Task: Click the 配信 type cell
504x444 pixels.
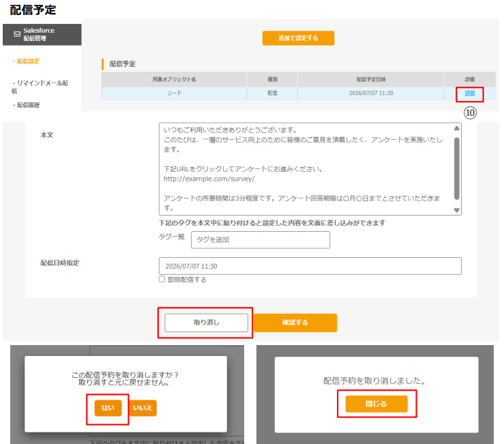Action: click(272, 93)
